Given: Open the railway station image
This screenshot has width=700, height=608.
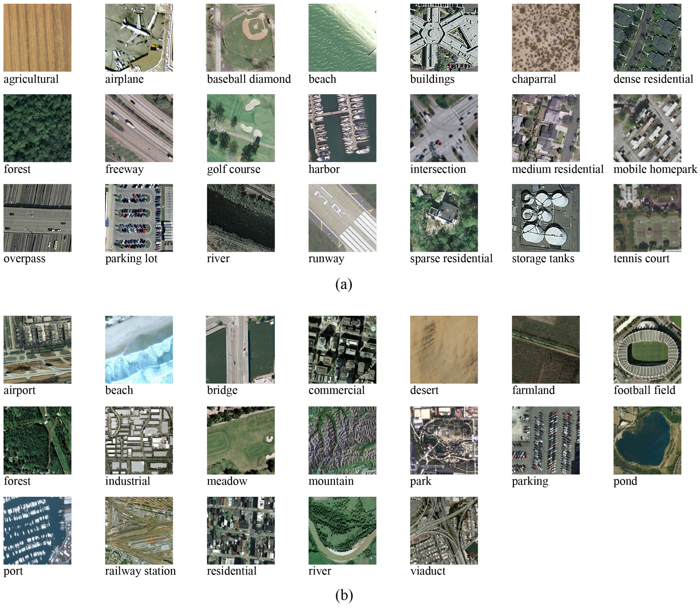Looking at the screenshot, I should tap(139, 531).
